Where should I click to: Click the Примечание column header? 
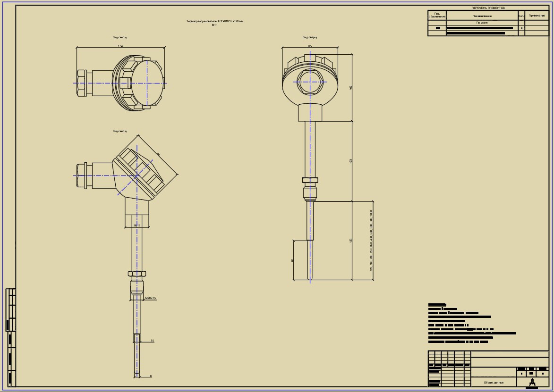(x=537, y=16)
